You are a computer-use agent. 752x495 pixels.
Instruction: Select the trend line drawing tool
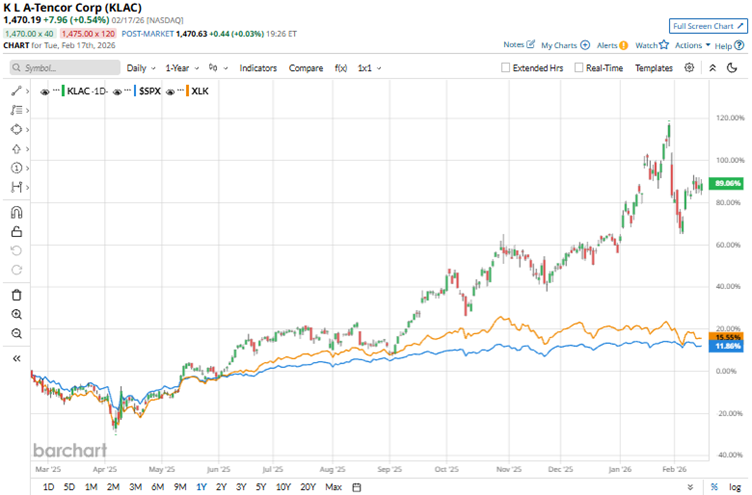[x=16, y=91]
